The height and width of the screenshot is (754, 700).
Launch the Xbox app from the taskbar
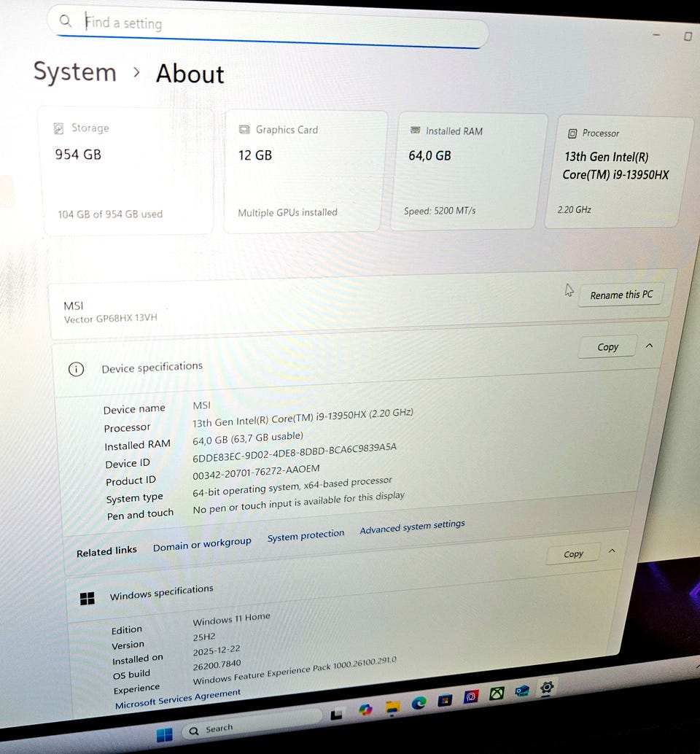click(x=497, y=693)
